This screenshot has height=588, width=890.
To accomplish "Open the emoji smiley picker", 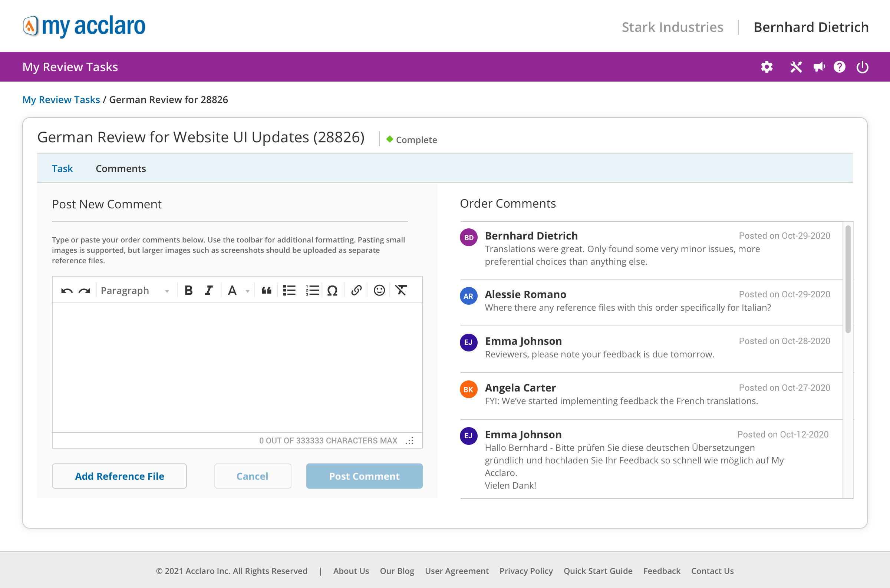I will pyautogui.click(x=379, y=290).
